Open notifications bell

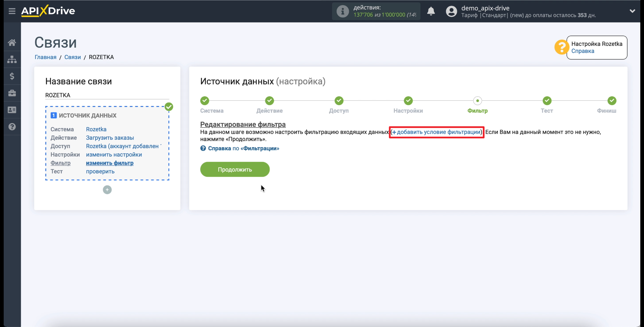point(431,11)
